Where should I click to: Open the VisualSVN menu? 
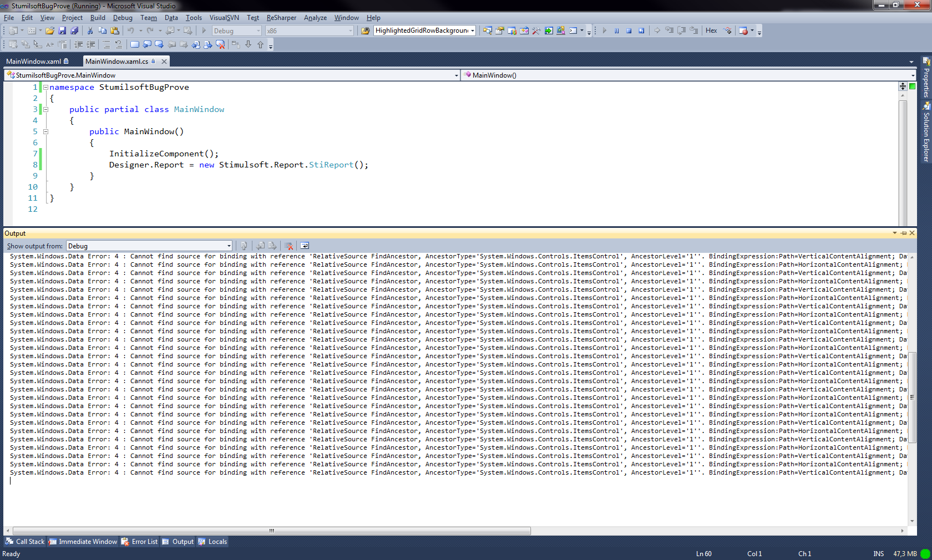[224, 18]
